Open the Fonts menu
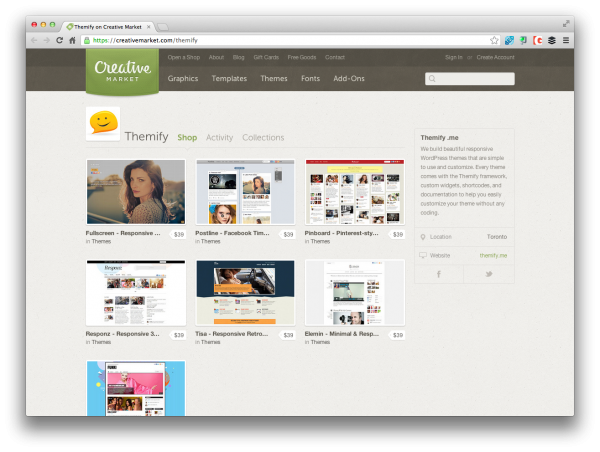Viewport: 600px width, 452px height. (310, 78)
